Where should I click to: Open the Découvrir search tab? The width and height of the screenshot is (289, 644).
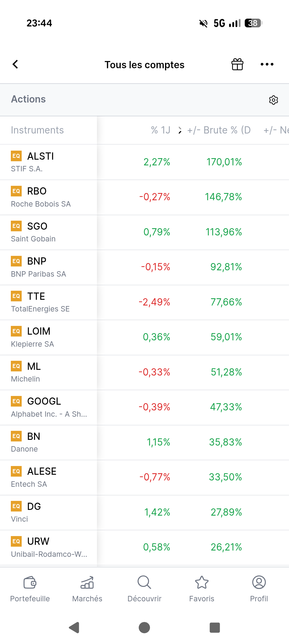[144, 589]
